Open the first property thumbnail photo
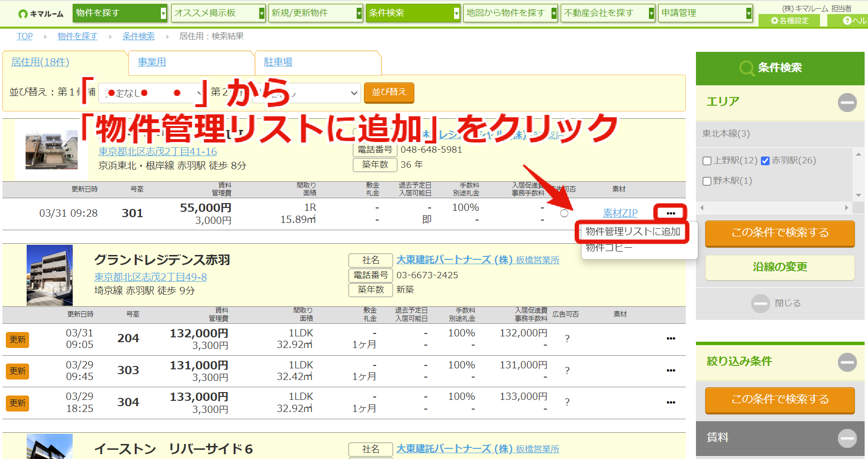The image size is (868, 459). click(51, 149)
